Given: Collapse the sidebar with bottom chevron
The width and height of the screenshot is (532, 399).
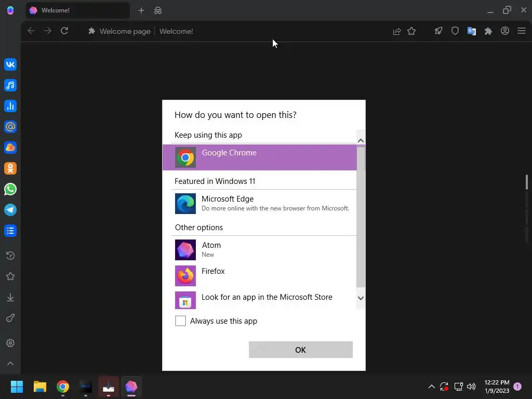Looking at the screenshot, I should (x=10, y=363).
